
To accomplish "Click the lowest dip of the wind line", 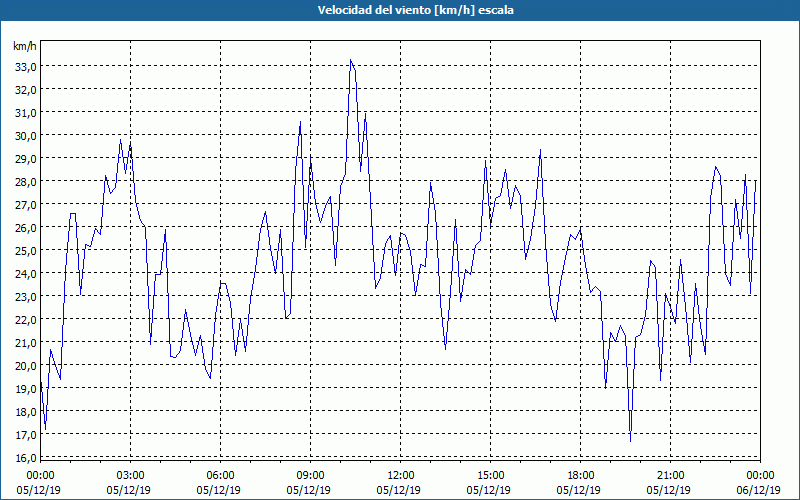I will pyautogui.click(x=631, y=441).
